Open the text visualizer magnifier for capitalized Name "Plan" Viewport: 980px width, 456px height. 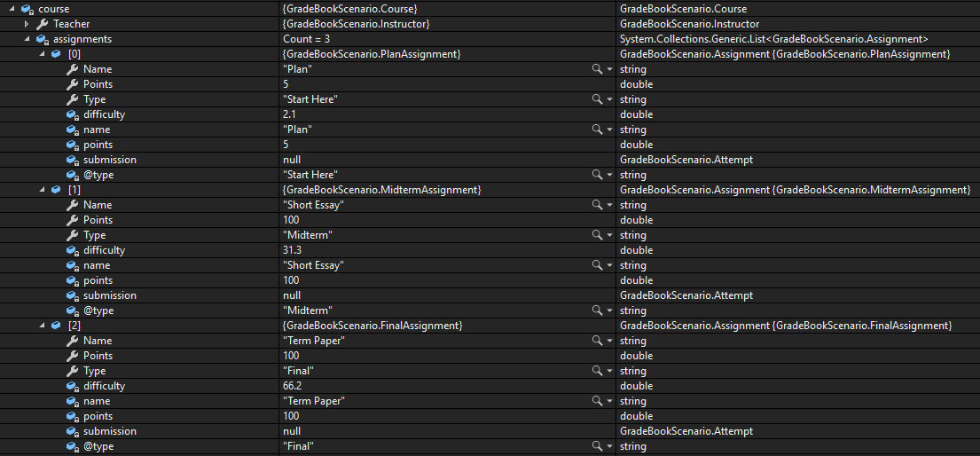click(598, 69)
